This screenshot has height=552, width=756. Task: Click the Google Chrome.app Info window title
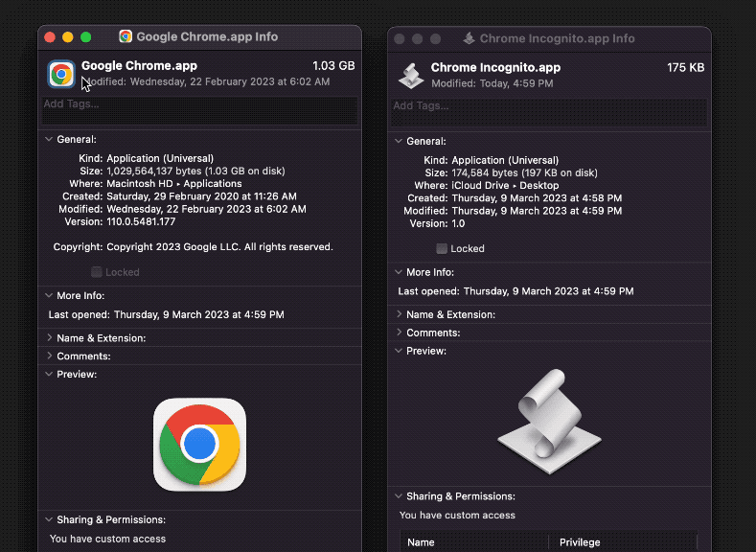point(207,36)
